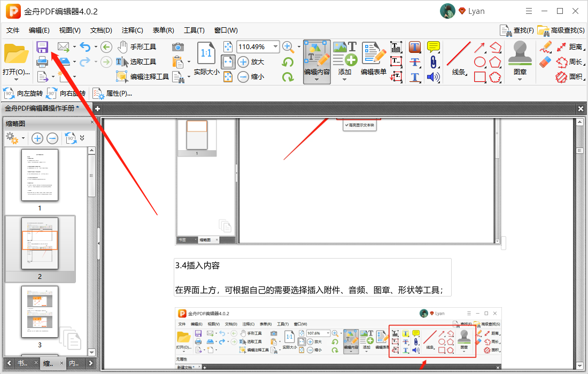
Task: Open the Undo history dropdown arrow
Action: click(96, 47)
